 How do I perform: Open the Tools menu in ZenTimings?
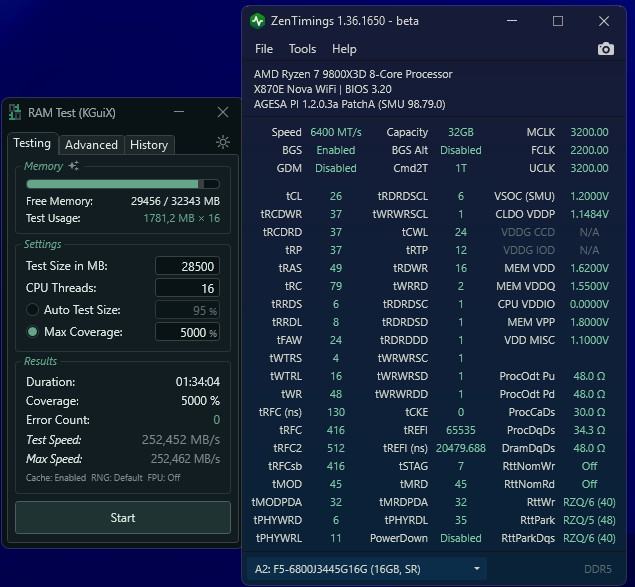(302, 49)
